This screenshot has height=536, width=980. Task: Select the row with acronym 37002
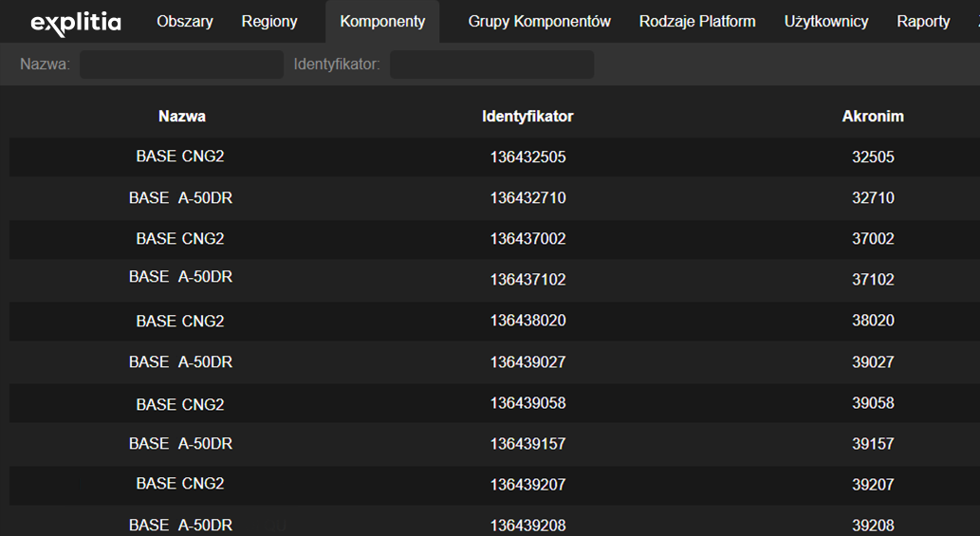point(494,239)
